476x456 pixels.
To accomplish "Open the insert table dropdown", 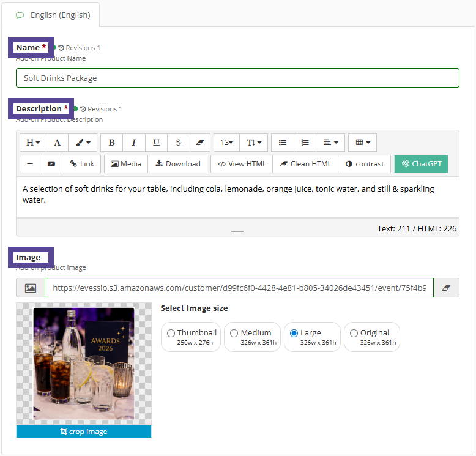I will point(362,143).
